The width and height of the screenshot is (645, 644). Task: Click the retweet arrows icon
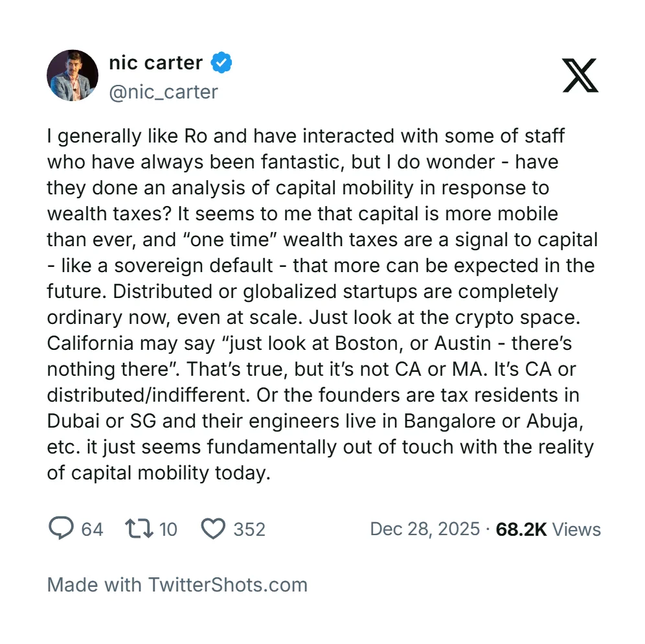139,529
